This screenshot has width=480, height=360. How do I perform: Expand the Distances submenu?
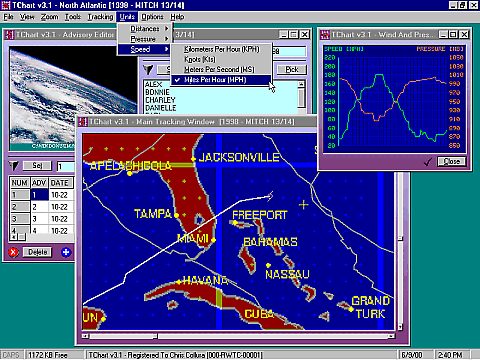(x=144, y=29)
